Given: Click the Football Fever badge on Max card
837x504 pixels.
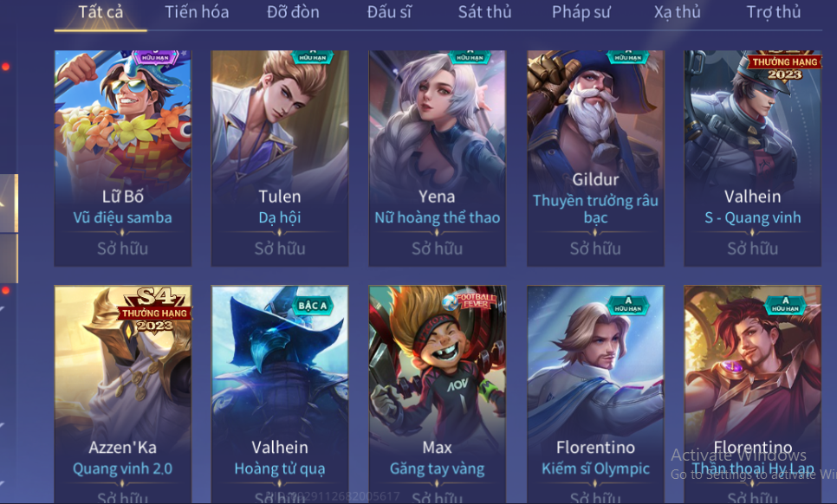Looking at the screenshot, I should coord(470,300).
